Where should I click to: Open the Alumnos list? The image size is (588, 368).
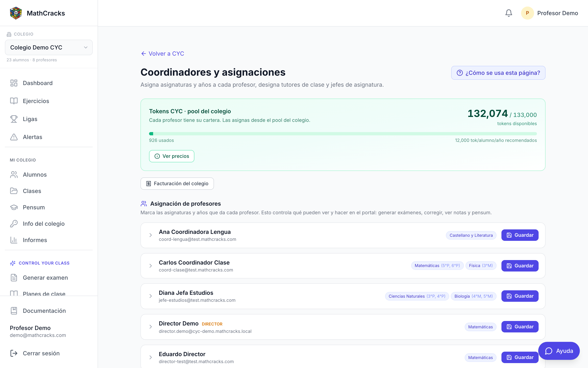point(49,175)
